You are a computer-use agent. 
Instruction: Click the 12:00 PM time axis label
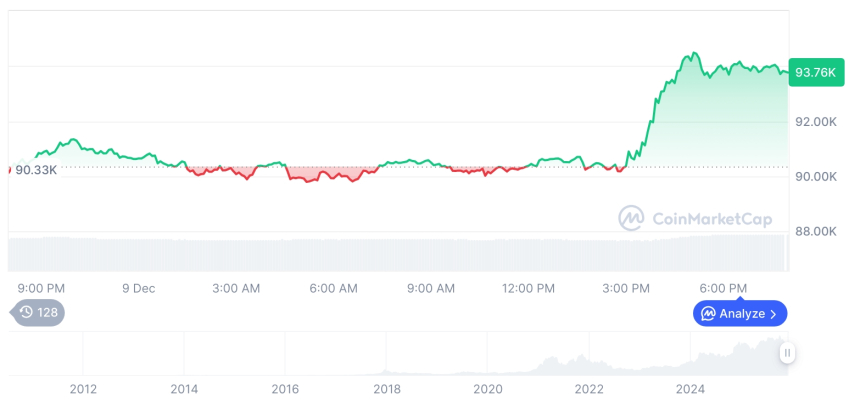tap(528, 288)
